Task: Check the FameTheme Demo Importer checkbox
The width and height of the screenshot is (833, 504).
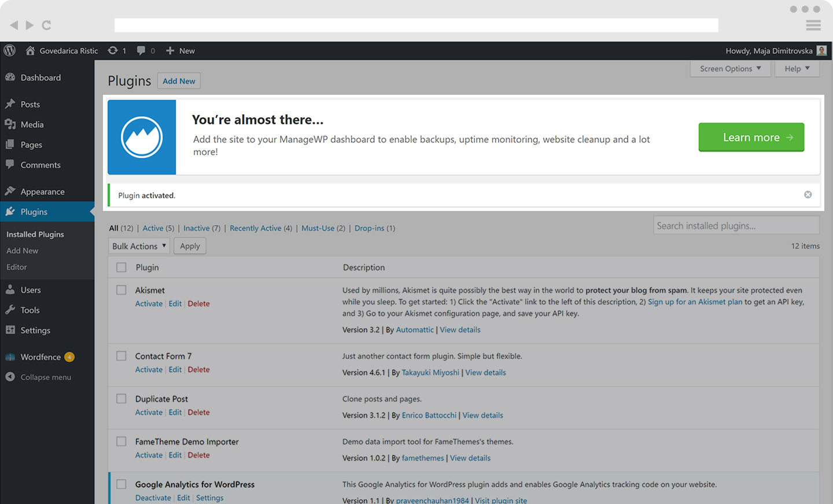Action: 121,441
